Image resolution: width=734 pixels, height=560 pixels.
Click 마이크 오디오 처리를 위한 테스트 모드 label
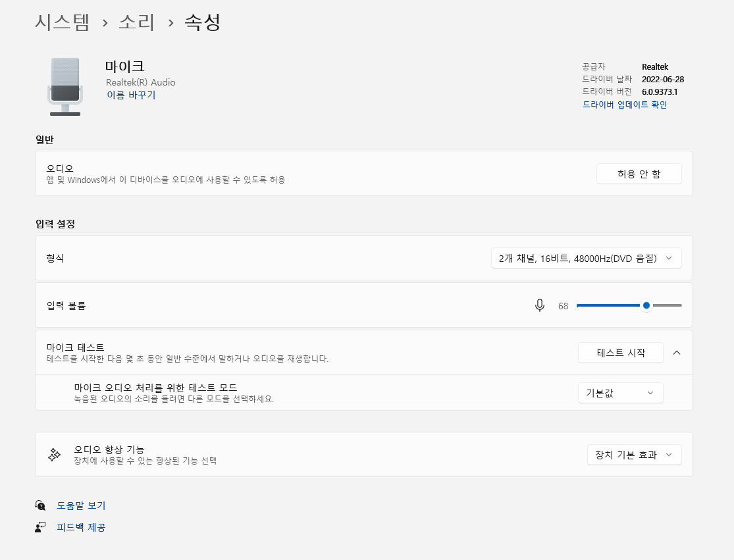point(155,388)
